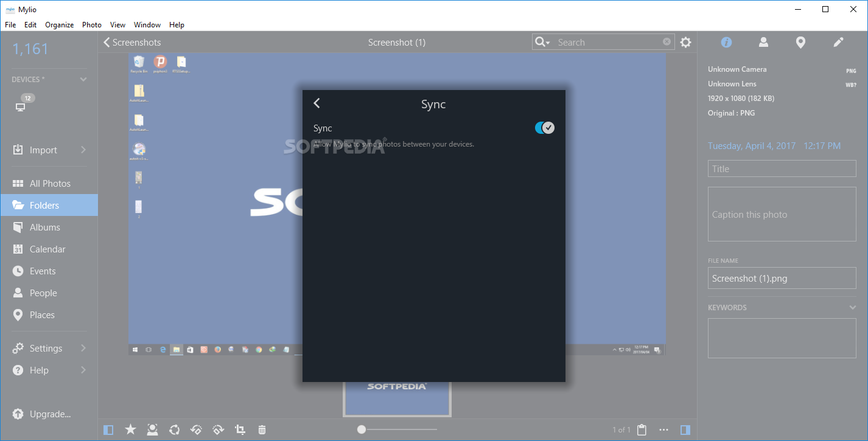This screenshot has height=441, width=868.
Task: Open search options magnifier dropdown
Action: [542, 42]
